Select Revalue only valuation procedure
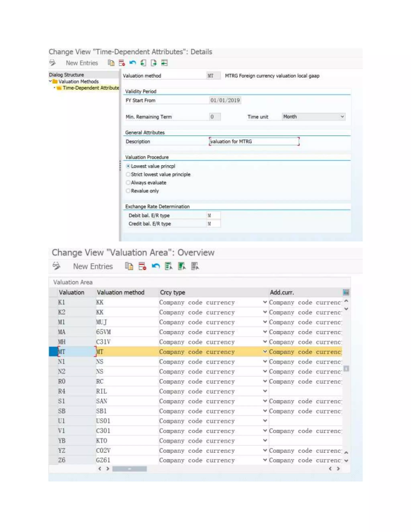Image resolution: width=411 pixels, height=532 pixels. click(128, 191)
